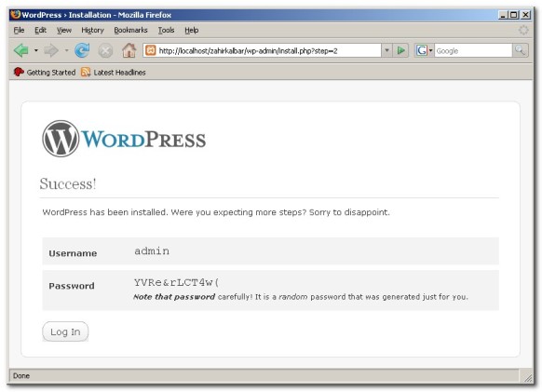The height and width of the screenshot is (392, 542).
Task: Open the File menu
Action: click(x=19, y=30)
